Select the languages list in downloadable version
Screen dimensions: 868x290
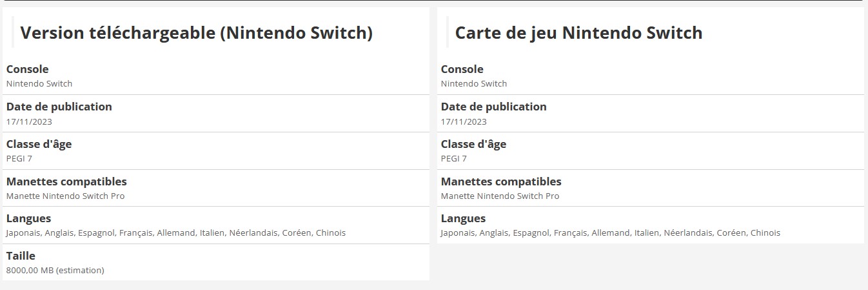point(176,233)
